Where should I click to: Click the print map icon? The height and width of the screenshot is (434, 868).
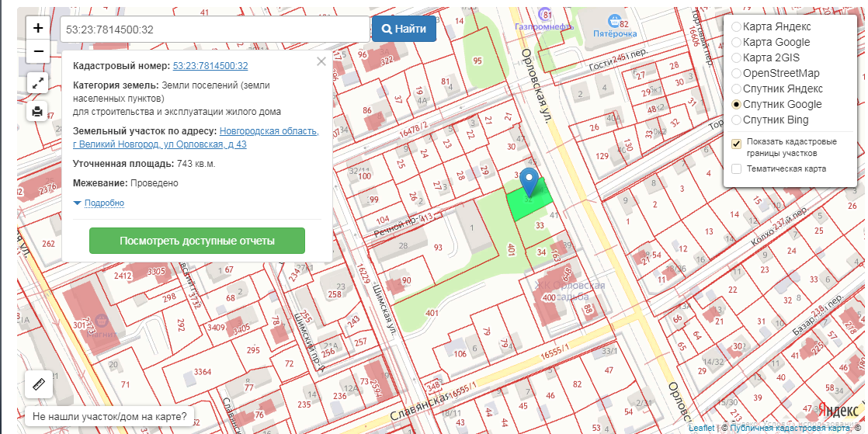[x=38, y=112]
